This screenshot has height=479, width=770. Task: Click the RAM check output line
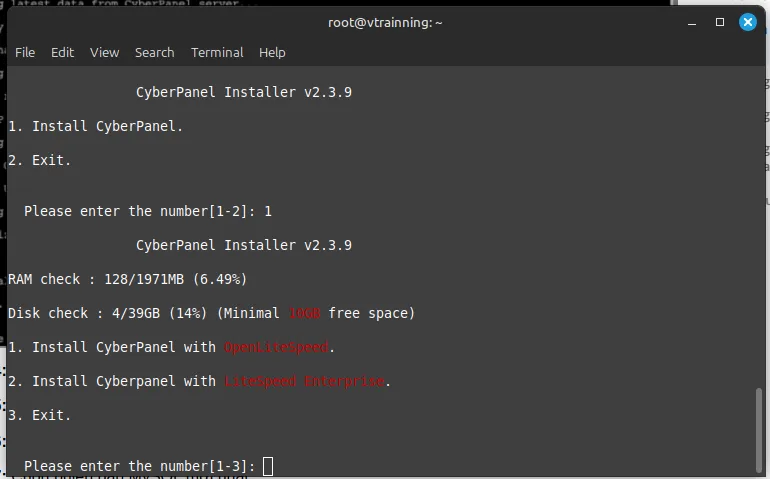[x=127, y=279]
